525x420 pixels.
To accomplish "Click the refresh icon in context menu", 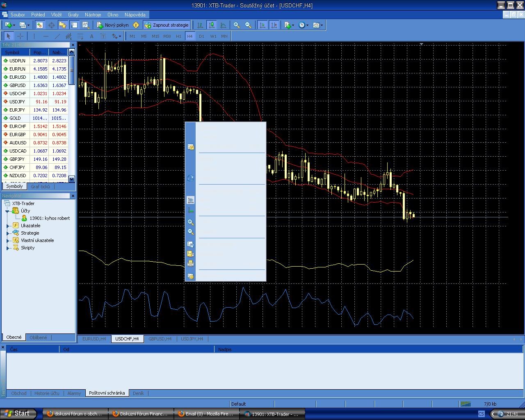I will [191, 178].
